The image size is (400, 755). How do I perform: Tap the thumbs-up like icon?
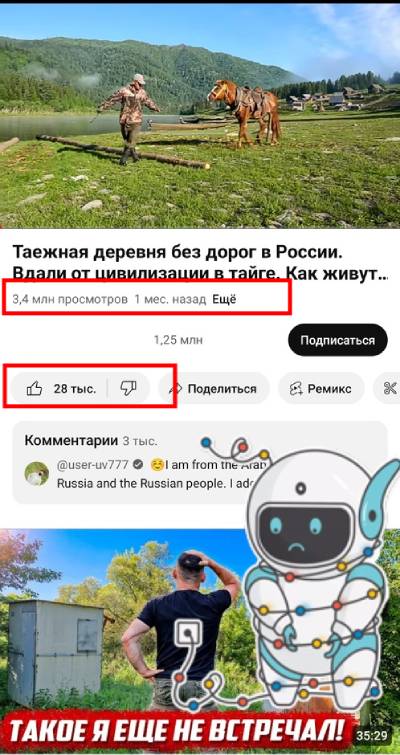tap(34, 388)
